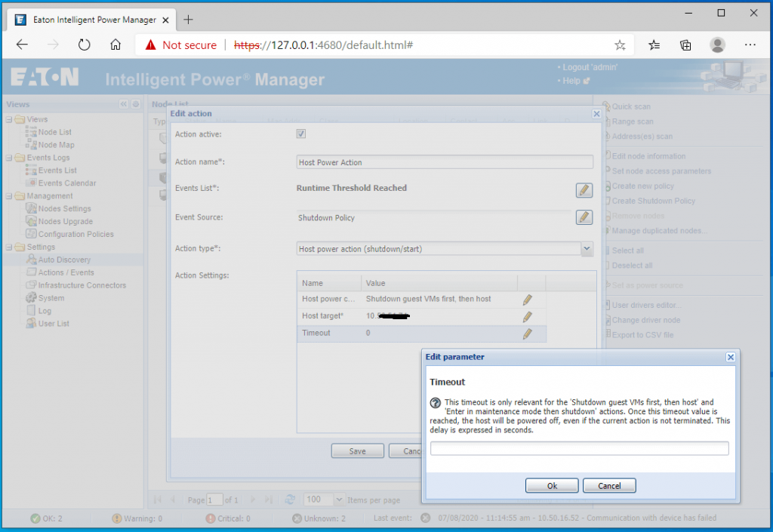
Task: Open browser Collections icon
Action: 685,45
